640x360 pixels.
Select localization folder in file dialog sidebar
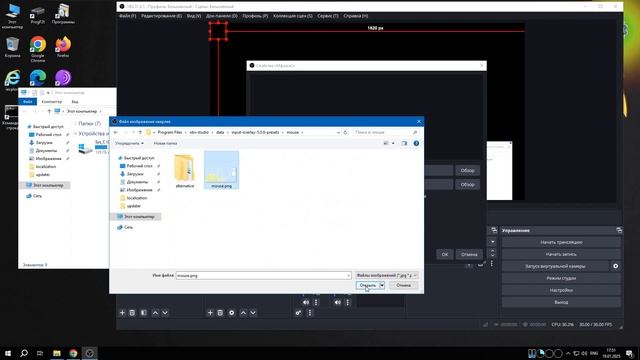tap(137, 198)
